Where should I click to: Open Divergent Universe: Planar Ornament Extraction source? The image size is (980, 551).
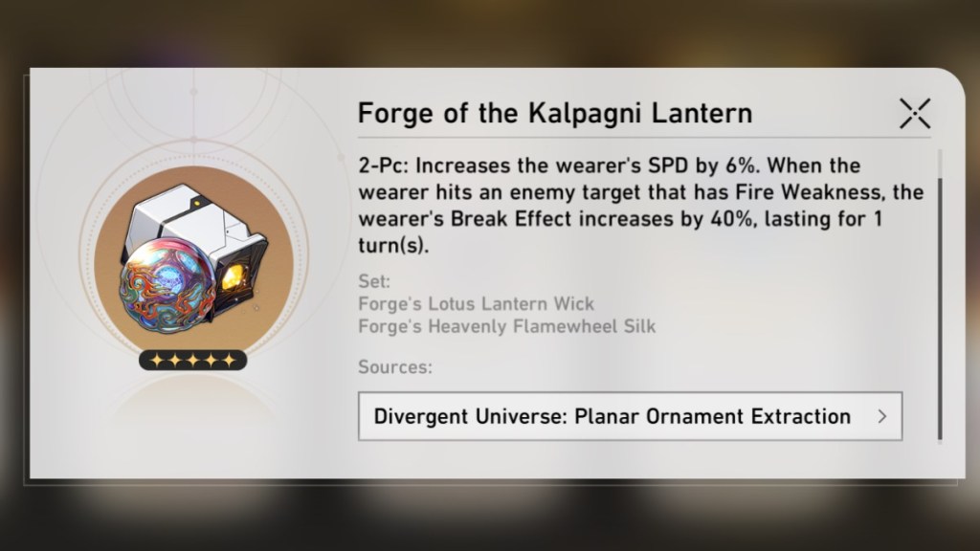tap(630, 416)
